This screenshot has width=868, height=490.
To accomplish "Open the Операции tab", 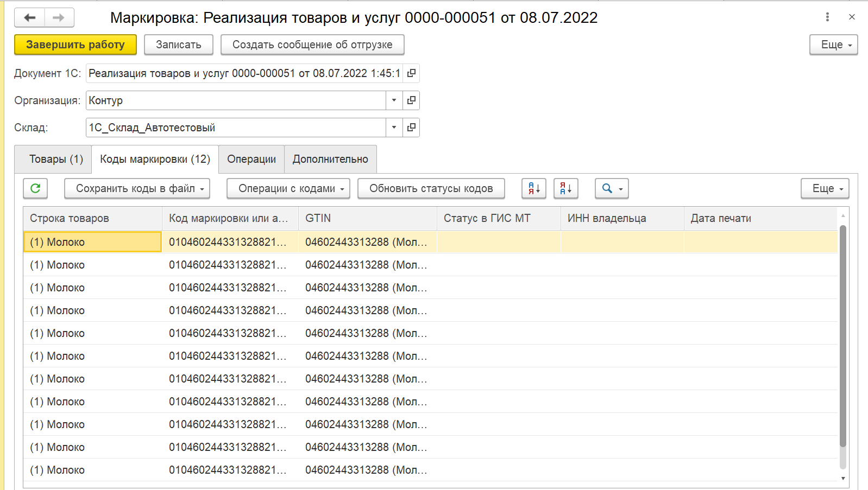I will tap(251, 159).
